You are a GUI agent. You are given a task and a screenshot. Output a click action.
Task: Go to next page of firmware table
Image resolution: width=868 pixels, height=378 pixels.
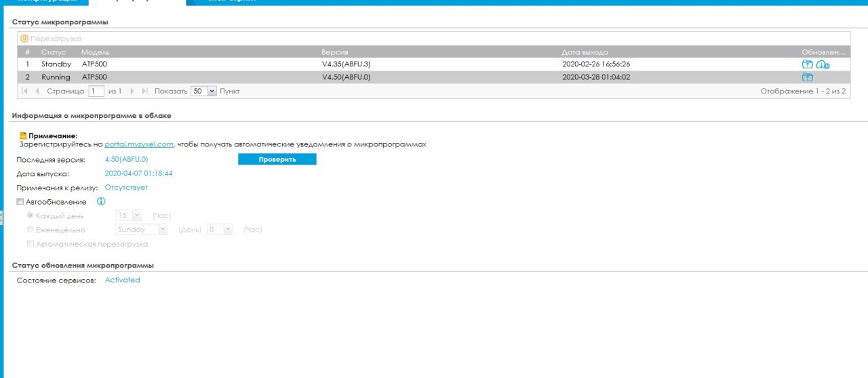click(132, 91)
